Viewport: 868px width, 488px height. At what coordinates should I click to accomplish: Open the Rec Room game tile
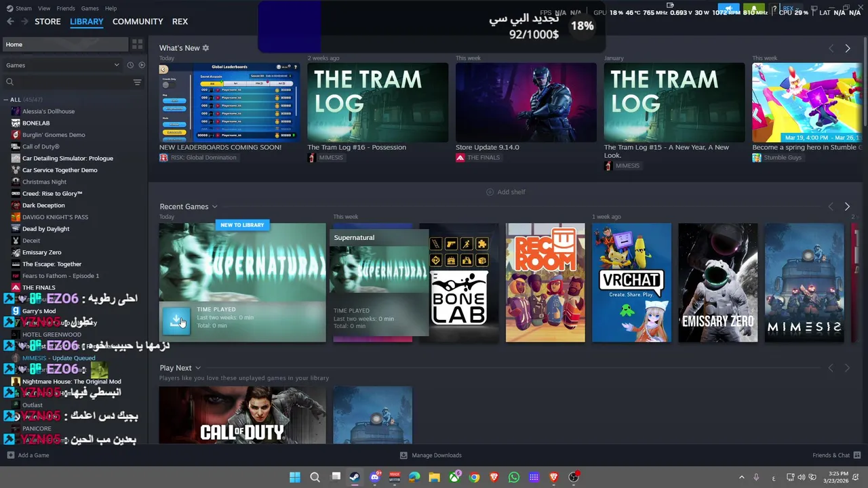click(x=545, y=283)
